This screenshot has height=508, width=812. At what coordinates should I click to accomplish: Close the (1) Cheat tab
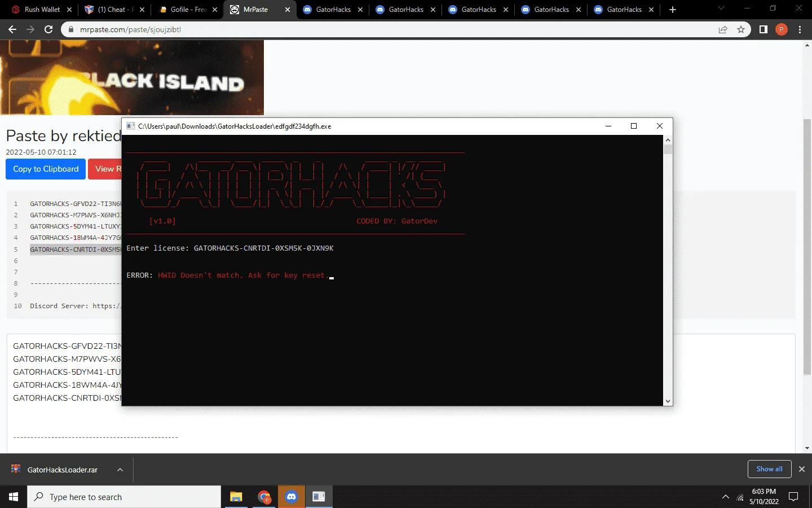click(x=142, y=10)
